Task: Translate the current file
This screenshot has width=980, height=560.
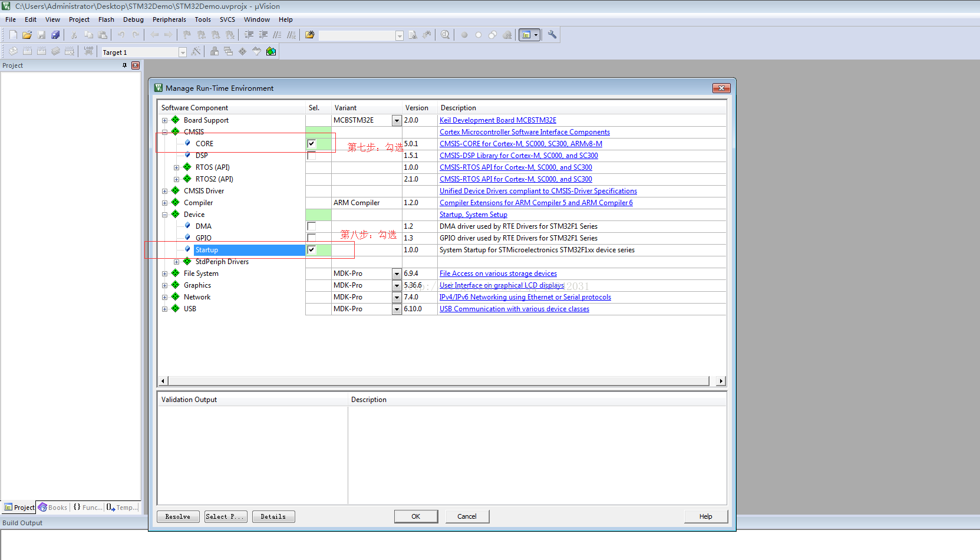Action: (13, 51)
